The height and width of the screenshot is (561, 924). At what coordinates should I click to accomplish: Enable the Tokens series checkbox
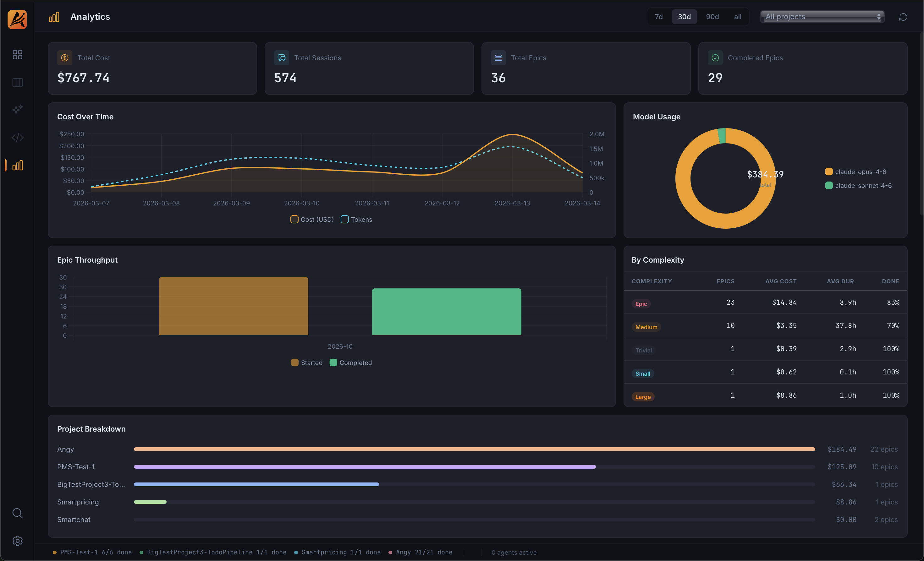(x=345, y=219)
